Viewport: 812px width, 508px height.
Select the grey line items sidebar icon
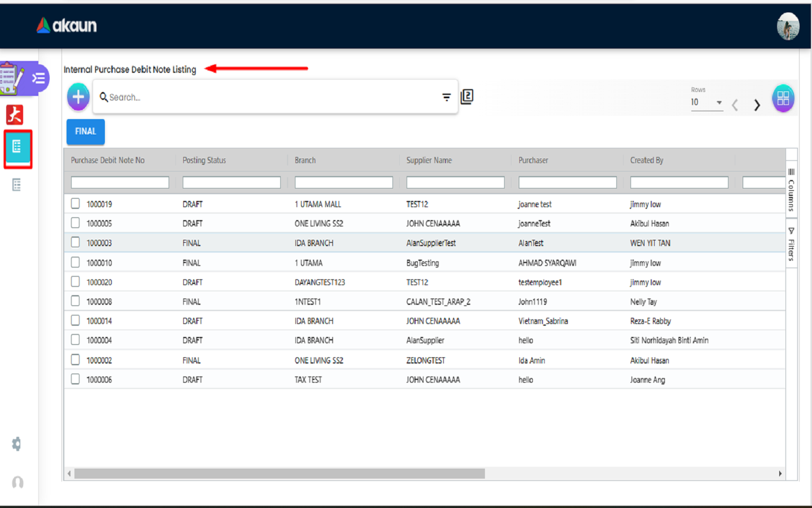tap(17, 185)
